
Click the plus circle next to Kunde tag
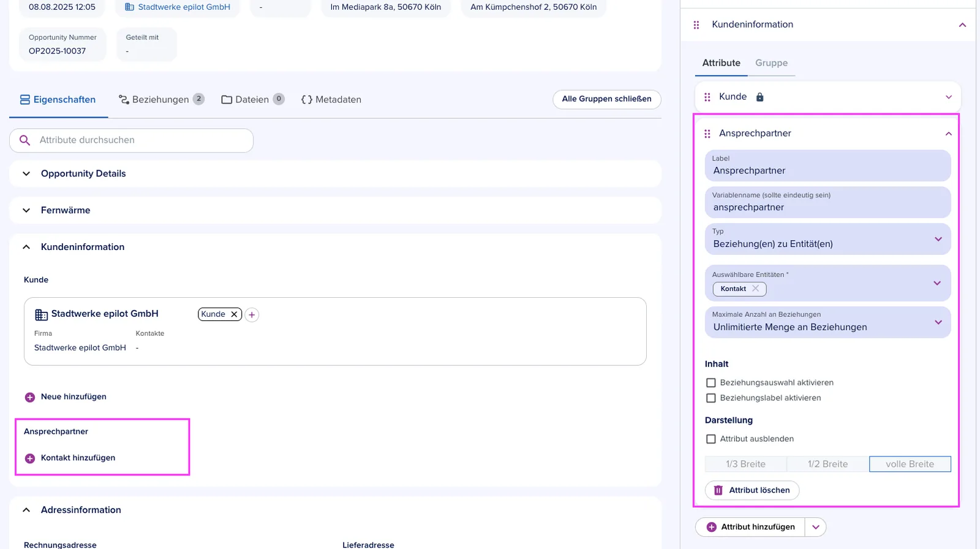click(x=252, y=315)
